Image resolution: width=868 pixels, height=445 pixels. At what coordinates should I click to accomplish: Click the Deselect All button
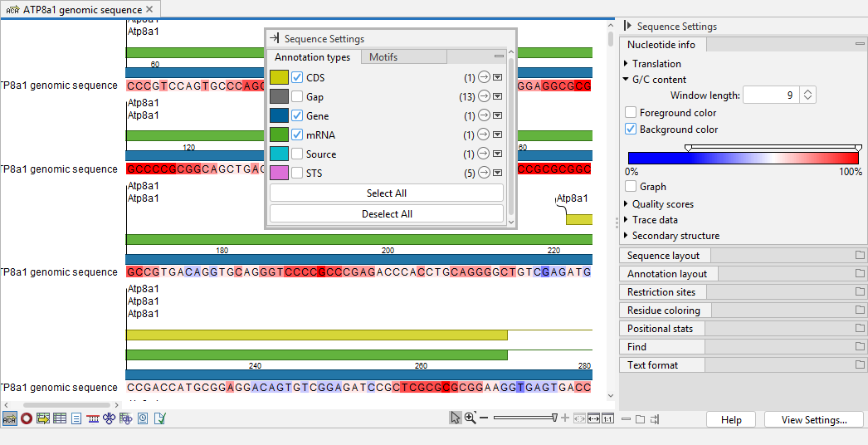point(387,214)
